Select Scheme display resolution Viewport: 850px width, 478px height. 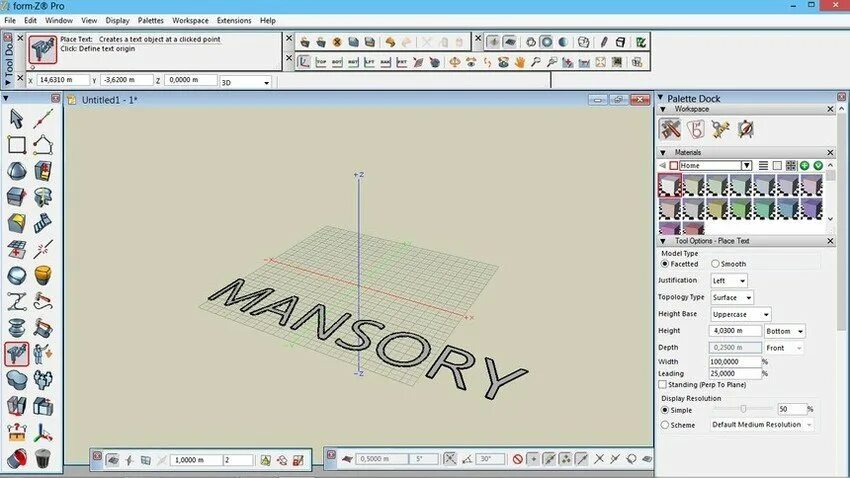coord(665,425)
